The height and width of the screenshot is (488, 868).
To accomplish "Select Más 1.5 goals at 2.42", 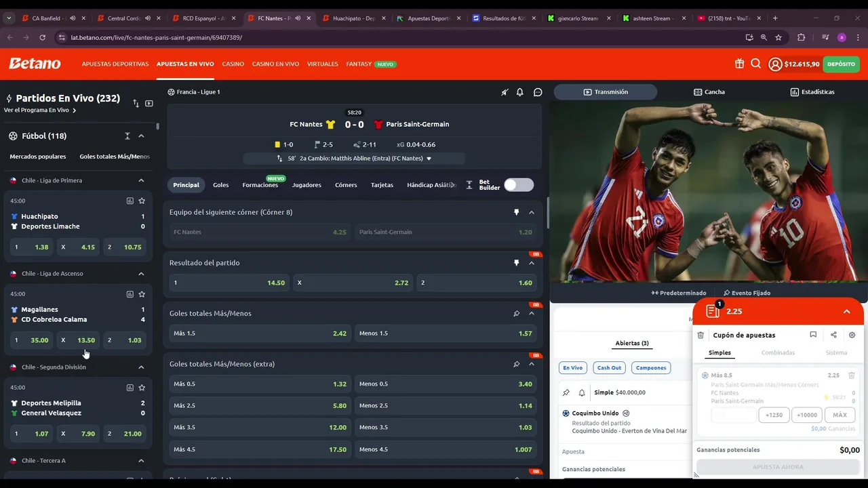I will tap(260, 333).
